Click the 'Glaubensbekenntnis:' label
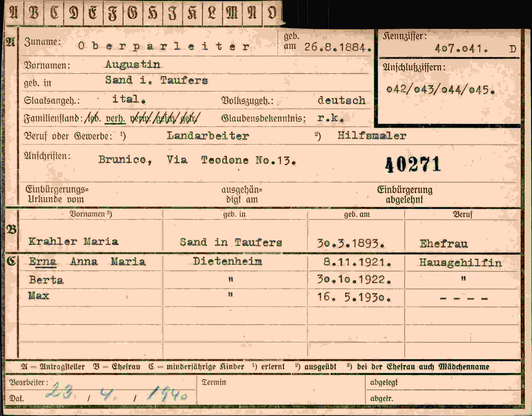The height and width of the screenshot is (416, 532). click(x=263, y=118)
